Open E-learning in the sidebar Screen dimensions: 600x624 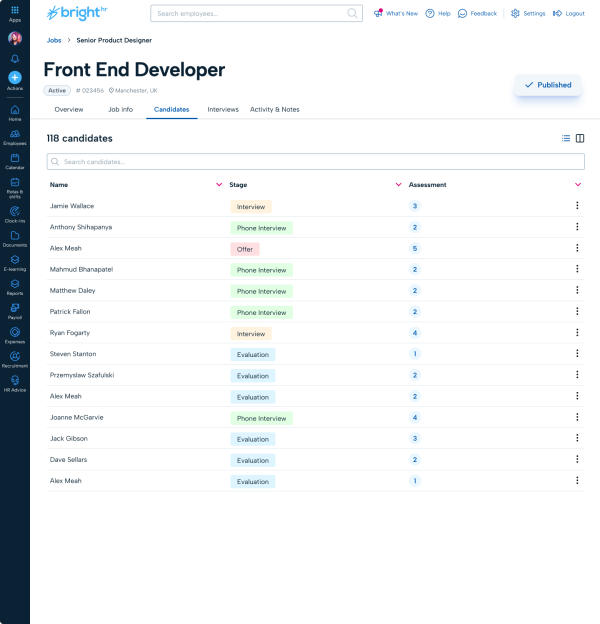tap(15, 263)
